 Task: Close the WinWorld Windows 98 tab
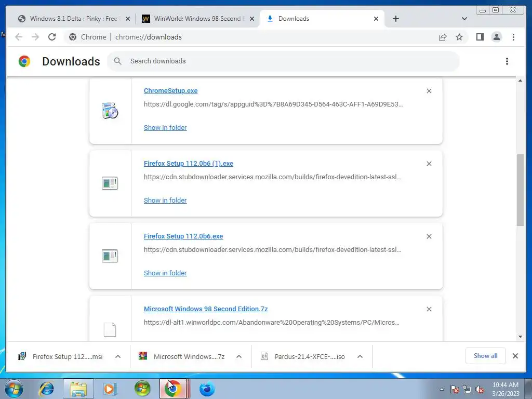[252, 19]
